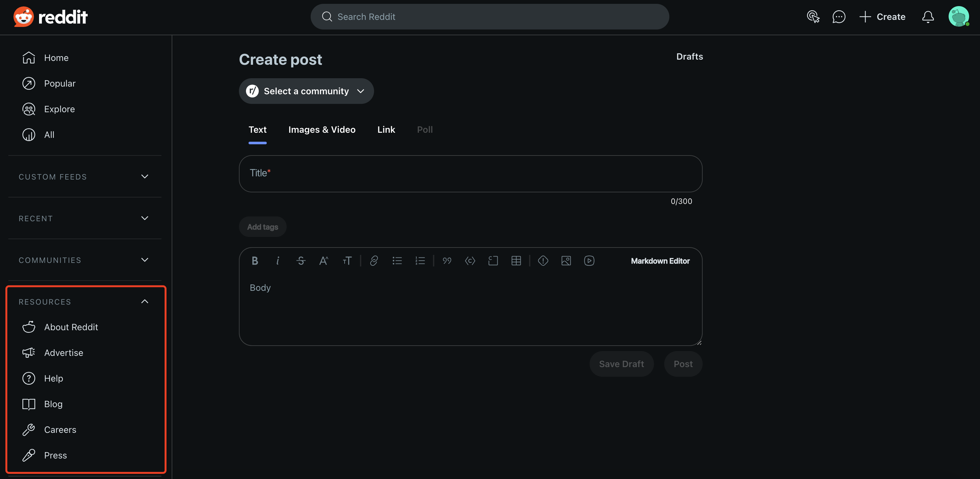
Task: Click the Title input field
Action: [470, 174]
